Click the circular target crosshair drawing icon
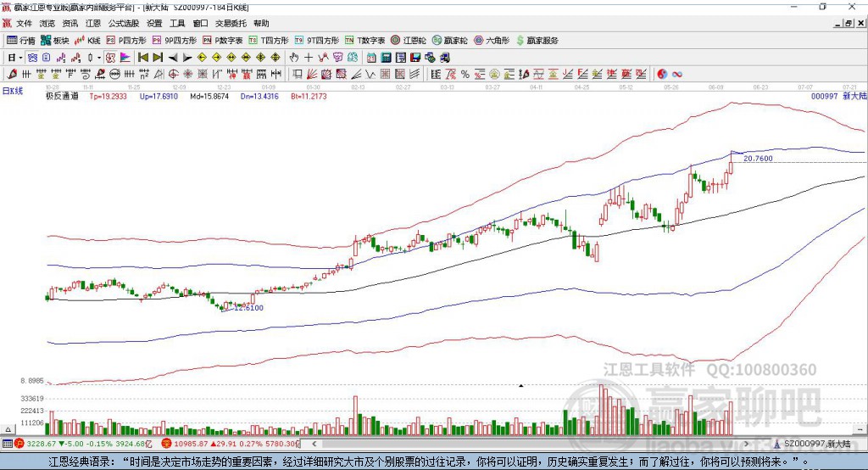This screenshot has width=868, height=470. tap(173, 75)
